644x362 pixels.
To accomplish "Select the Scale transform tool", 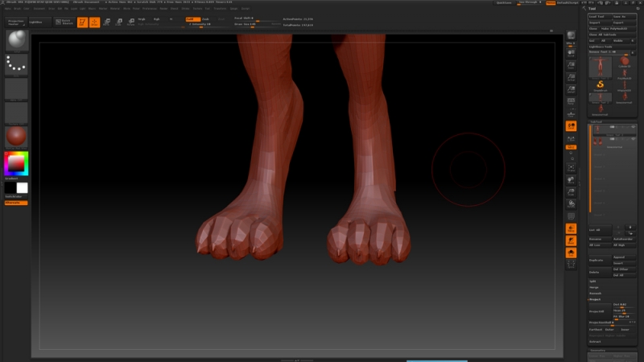I will pos(119,23).
